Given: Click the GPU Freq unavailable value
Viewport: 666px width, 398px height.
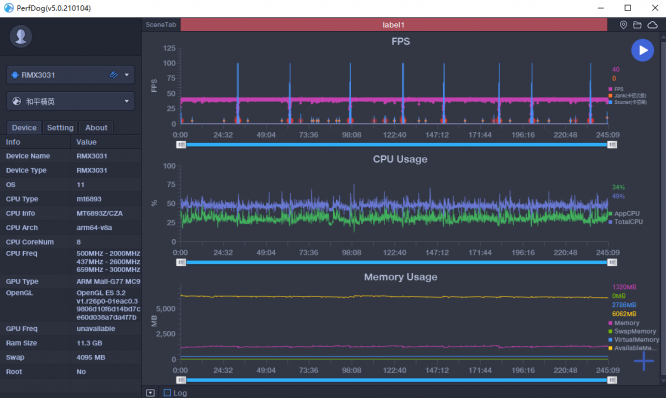Looking at the screenshot, I should pyautogui.click(x=96, y=328).
